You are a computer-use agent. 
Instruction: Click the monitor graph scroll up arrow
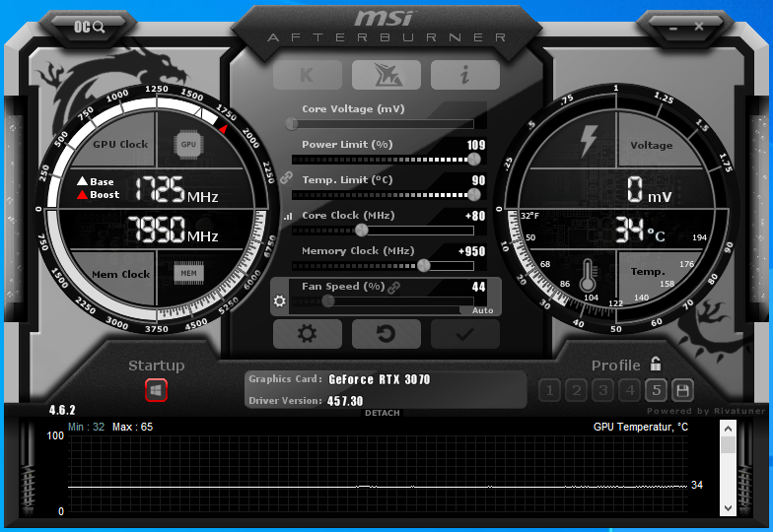(x=728, y=429)
